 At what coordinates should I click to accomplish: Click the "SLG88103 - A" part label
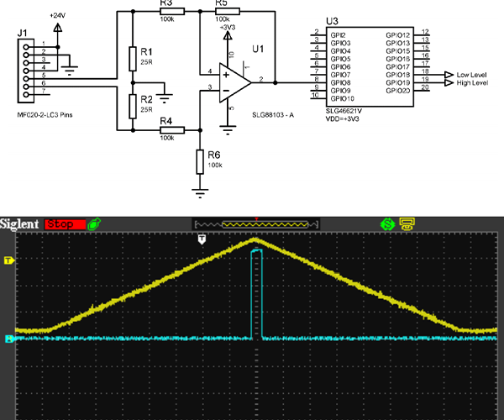[x=273, y=115]
